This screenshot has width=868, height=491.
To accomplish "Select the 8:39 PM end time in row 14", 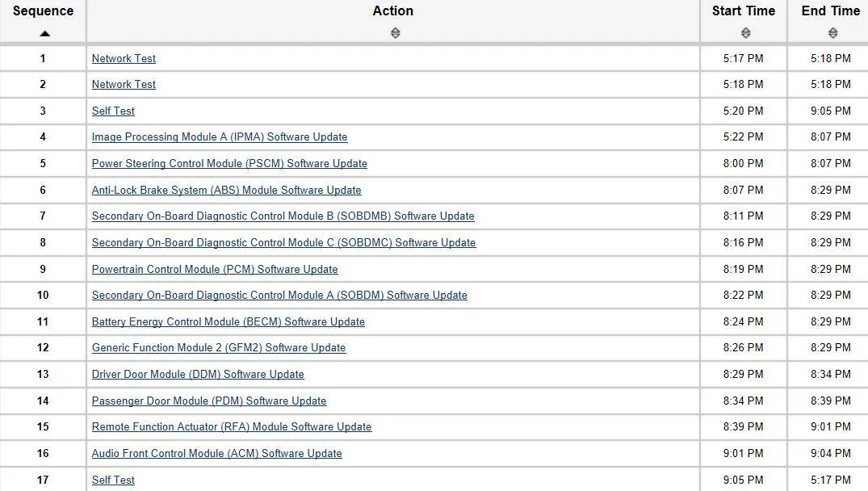I will pos(831,401).
